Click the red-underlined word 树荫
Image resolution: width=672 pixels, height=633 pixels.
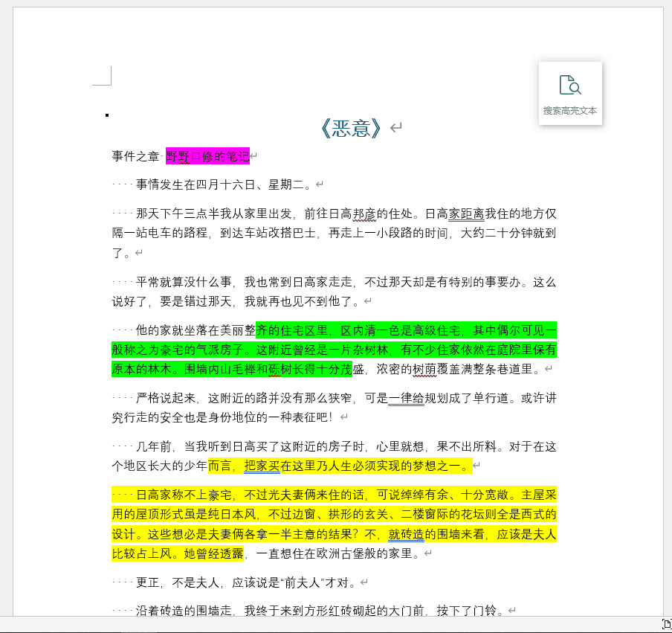point(424,369)
